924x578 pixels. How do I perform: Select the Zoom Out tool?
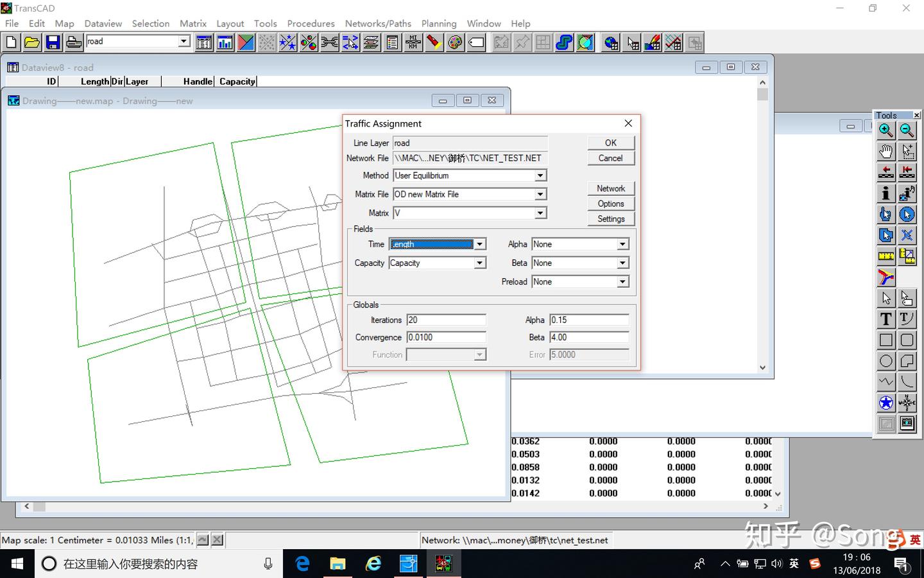point(907,131)
